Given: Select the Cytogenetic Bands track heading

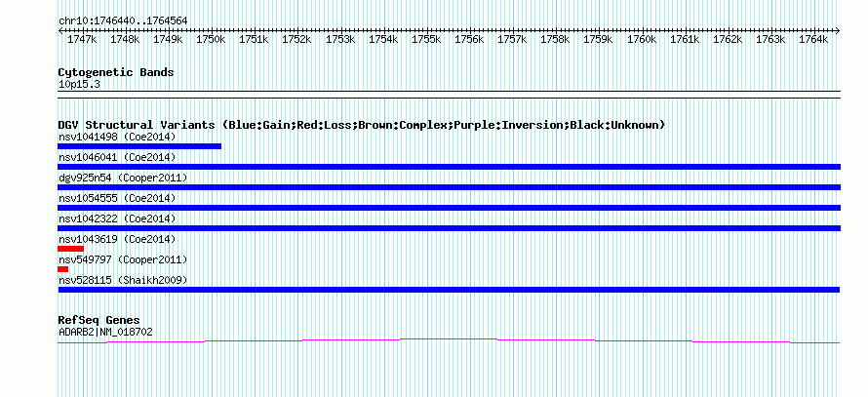Looking at the screenshot, I should pos(116,72).
